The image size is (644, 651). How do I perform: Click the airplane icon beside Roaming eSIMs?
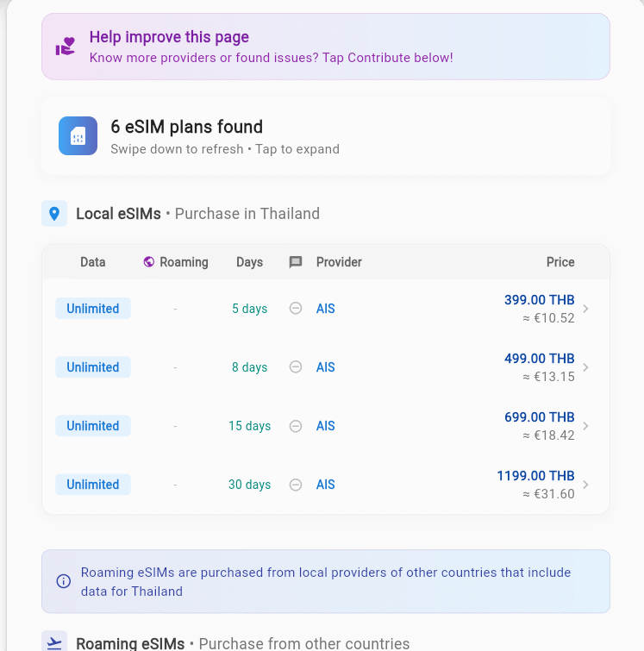pos(54,642)
